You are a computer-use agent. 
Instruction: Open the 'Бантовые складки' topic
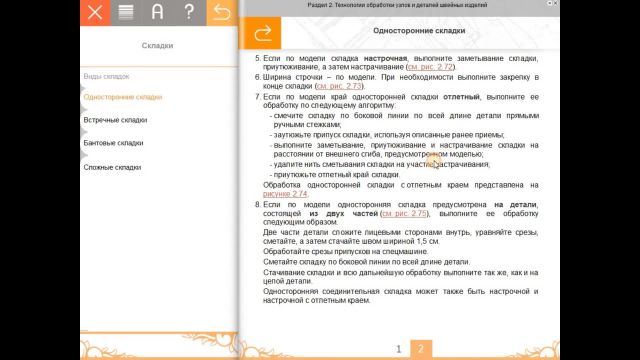(113, 143)
